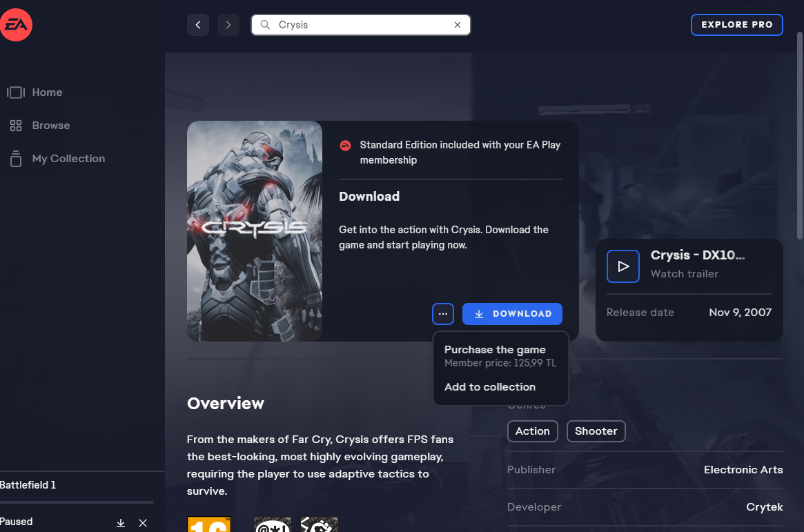804x532 pixels.
Task: Select Purchase the game menu entry
Action: pyautogui.click(x=500, y=355)
